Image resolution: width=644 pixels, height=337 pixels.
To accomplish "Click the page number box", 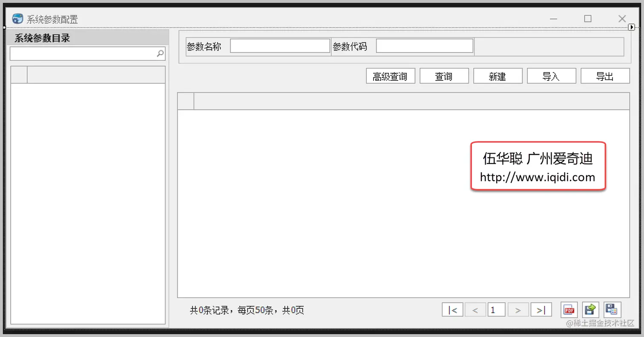I will 497,310.
